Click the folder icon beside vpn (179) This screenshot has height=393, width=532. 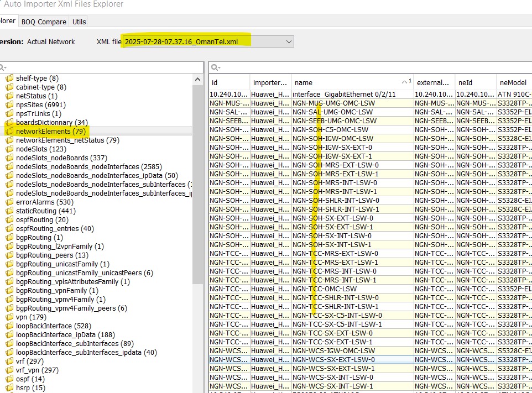pyautogui.click(x=9, y=317)
